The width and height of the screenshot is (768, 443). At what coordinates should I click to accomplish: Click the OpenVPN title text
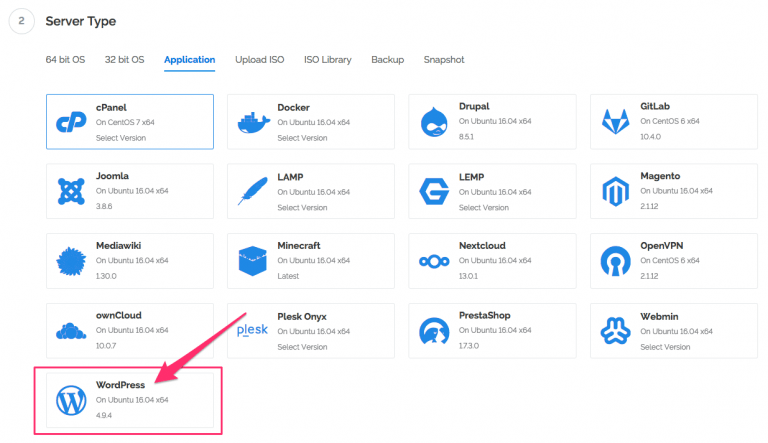pos(662,246)
